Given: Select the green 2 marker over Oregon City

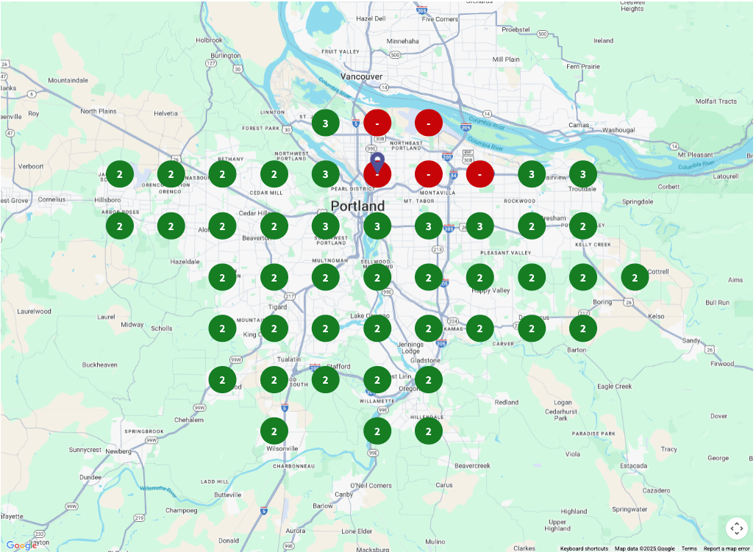Looking at the screenshot, I should click(x=429, y=380).
